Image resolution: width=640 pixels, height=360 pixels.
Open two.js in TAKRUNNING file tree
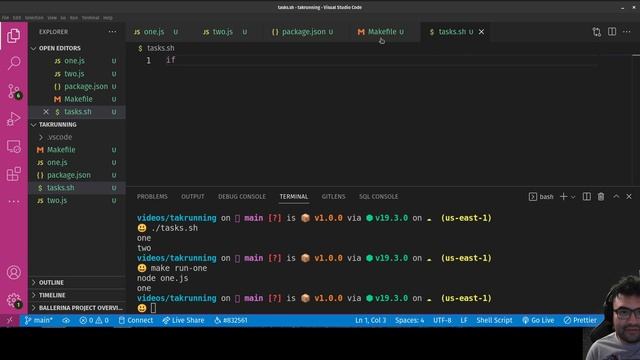pos(77,200)
